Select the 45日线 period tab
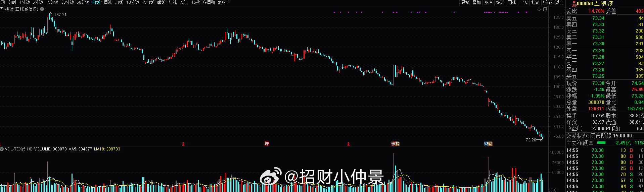 [148, 2]
